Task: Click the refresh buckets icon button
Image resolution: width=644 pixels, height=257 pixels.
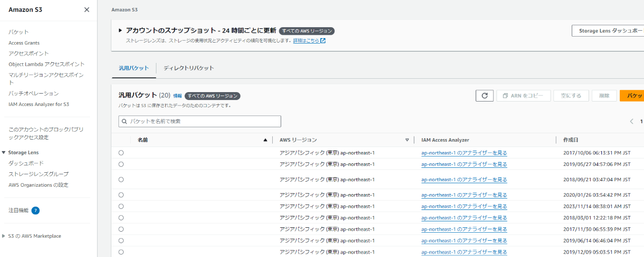Action: pyautogui.click(x=484, y=96)
